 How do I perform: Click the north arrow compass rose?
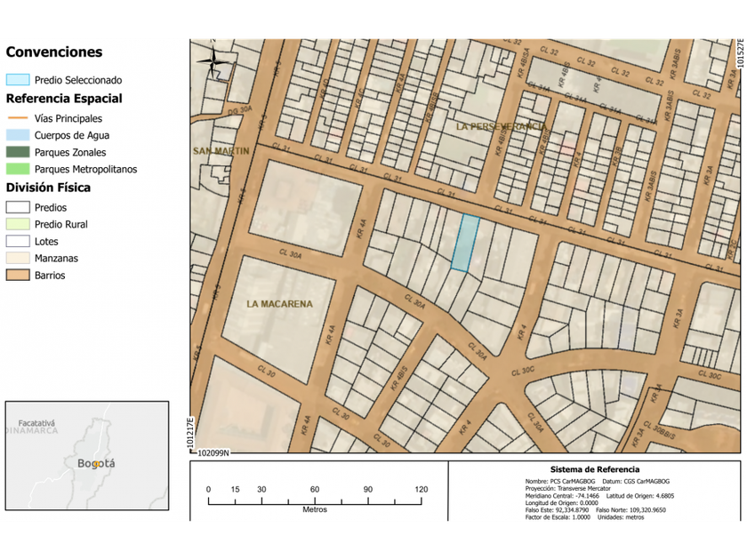[213, 61]
